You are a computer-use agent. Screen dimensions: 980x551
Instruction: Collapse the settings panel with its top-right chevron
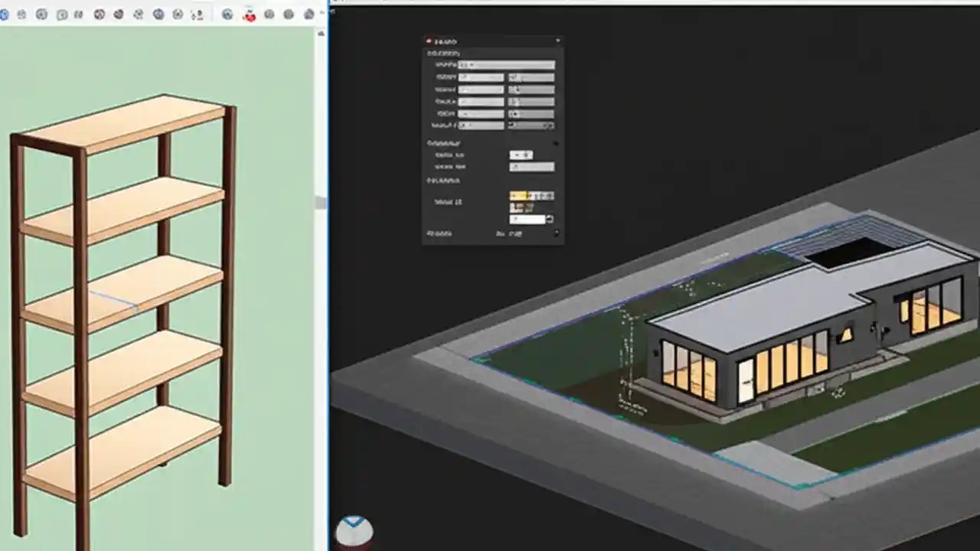(557, 40)
